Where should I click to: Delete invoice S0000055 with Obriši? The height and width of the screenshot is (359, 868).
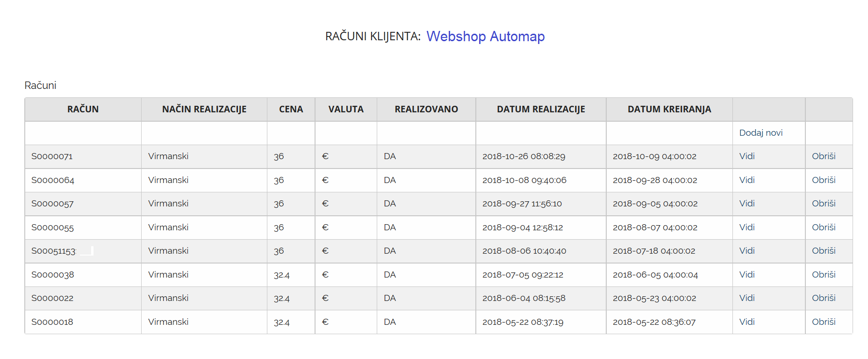click(824, 227)
